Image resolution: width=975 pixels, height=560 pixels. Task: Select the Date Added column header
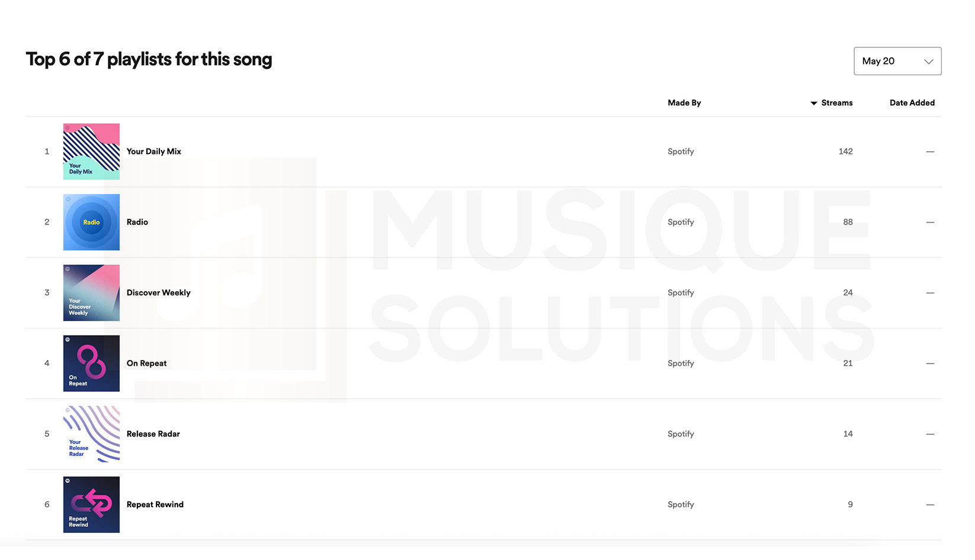[x=912, y=102]
